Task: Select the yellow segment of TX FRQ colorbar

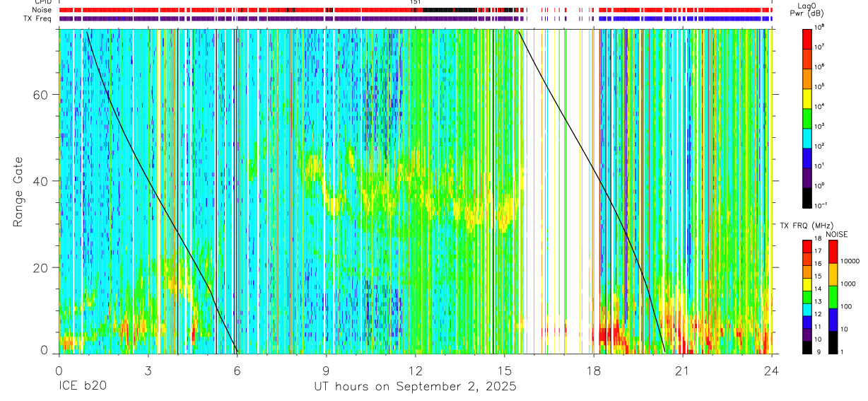Action: (x=807, y=283)
